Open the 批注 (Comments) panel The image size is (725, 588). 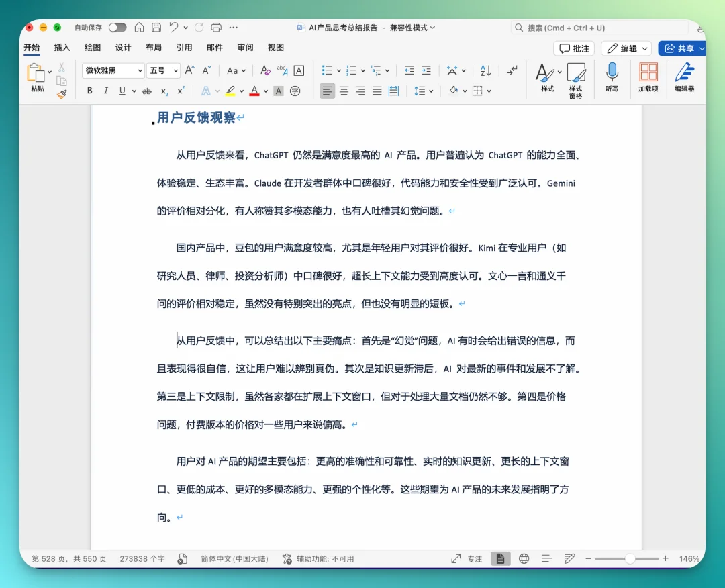573,48
